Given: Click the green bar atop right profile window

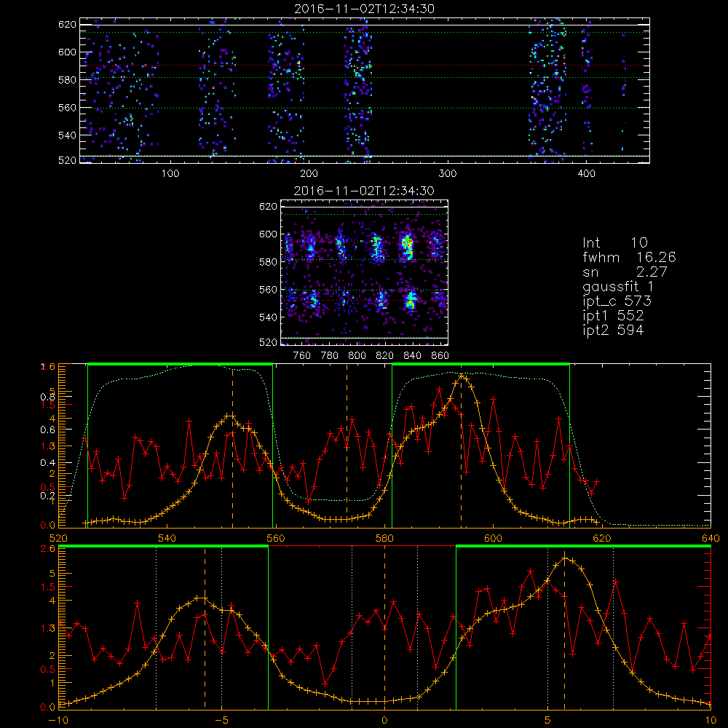Looking at the screenshot, I should tap(480, 364).
